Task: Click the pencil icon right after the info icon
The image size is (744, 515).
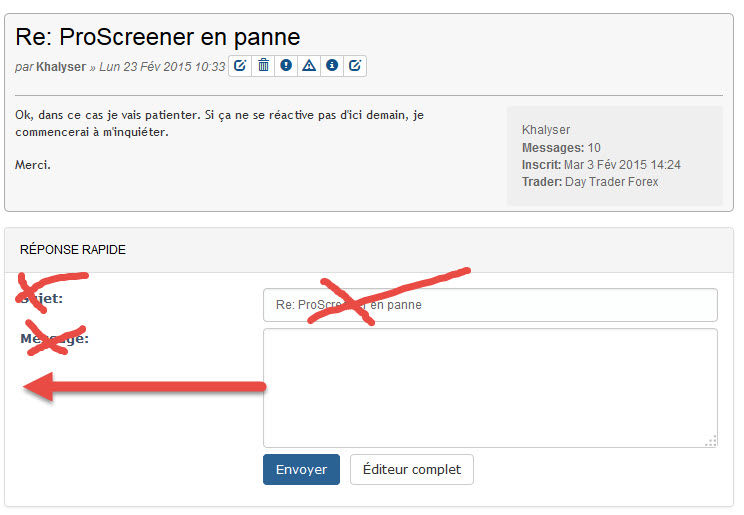Action: 355,66
